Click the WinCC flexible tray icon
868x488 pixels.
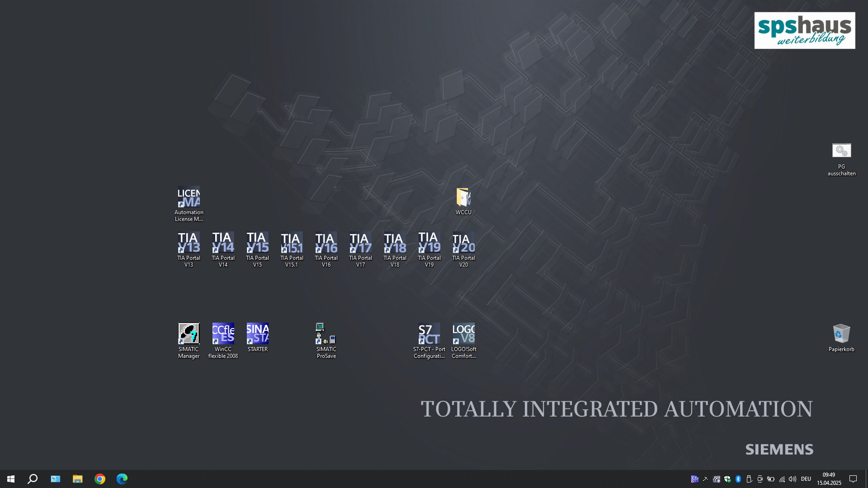695,479
